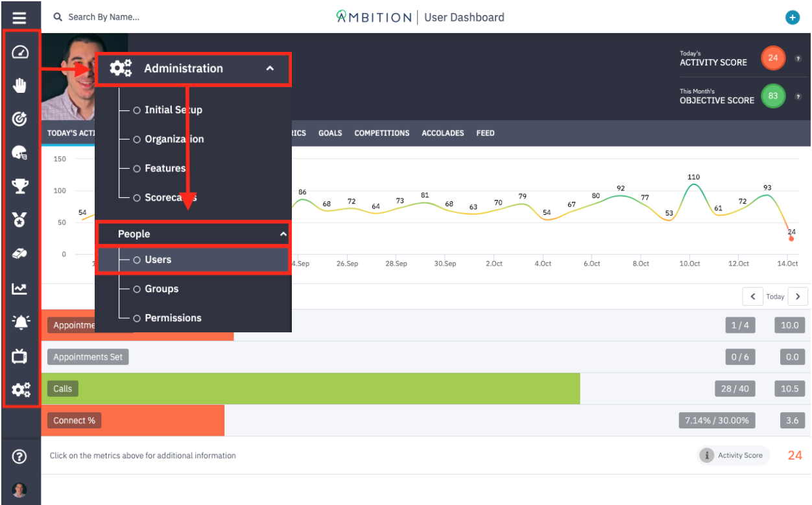Switch to Today's Activity tab

point(70,133)
